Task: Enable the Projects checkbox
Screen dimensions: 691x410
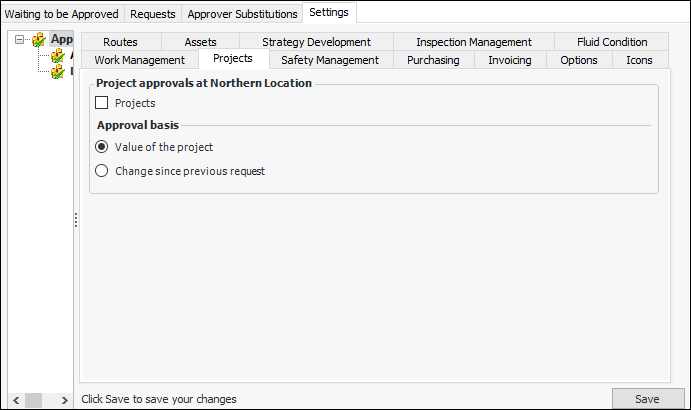Action: point(101,103)
